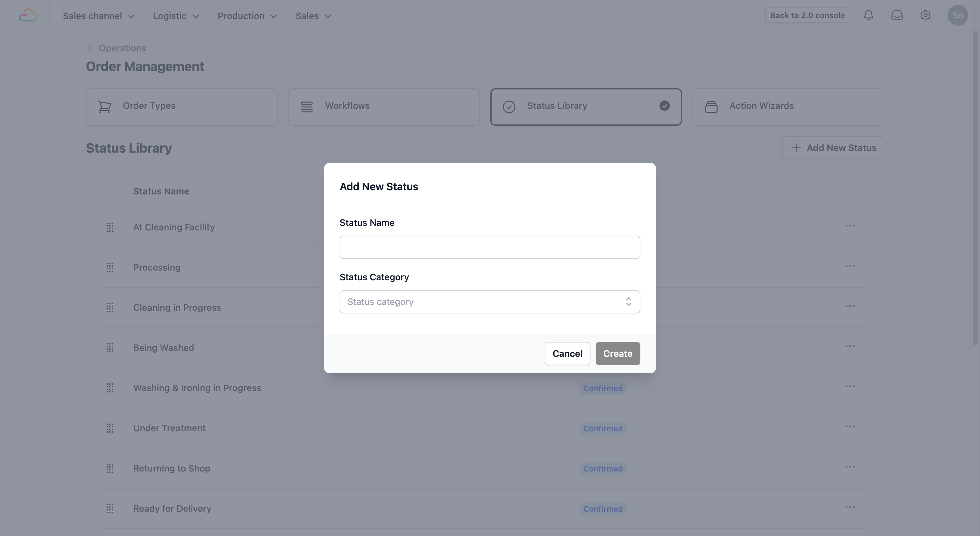Screen dimensions: 980x536
Task: Click Cancel in the dialog
Action: point(567,354)
